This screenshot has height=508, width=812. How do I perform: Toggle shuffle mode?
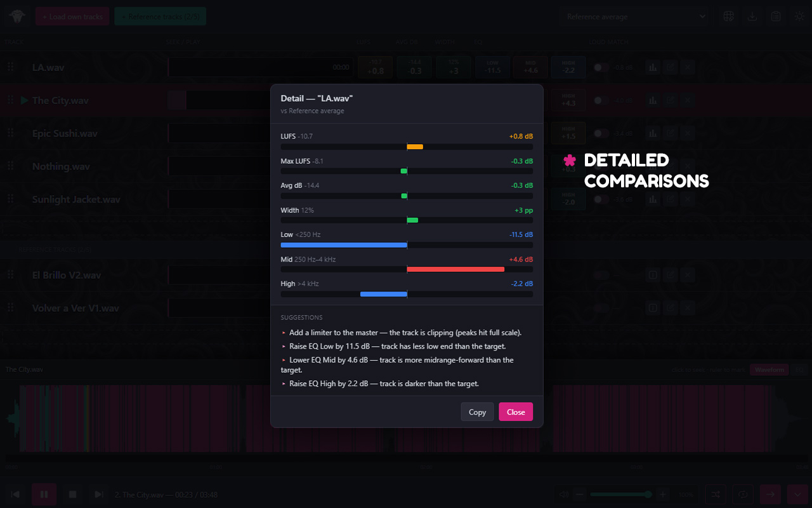pyautogui.click(x=716, y=494)
